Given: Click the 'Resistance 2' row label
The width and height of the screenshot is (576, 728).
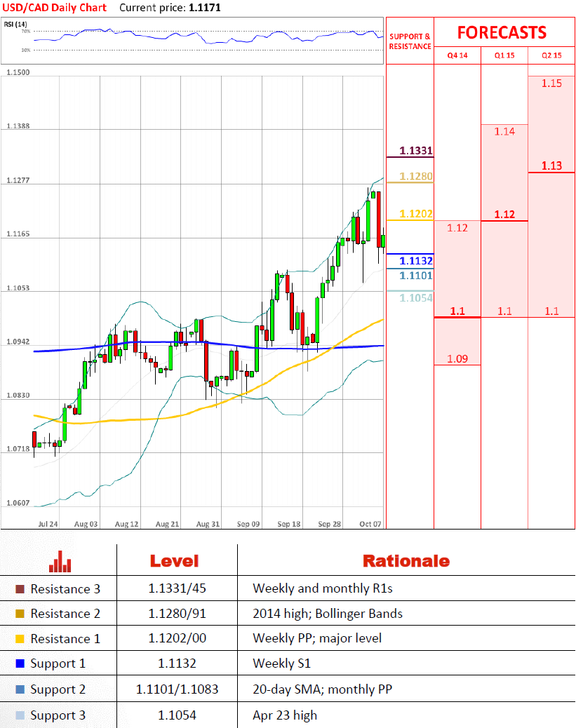Looking at the screenshot, I should point(65,614).
